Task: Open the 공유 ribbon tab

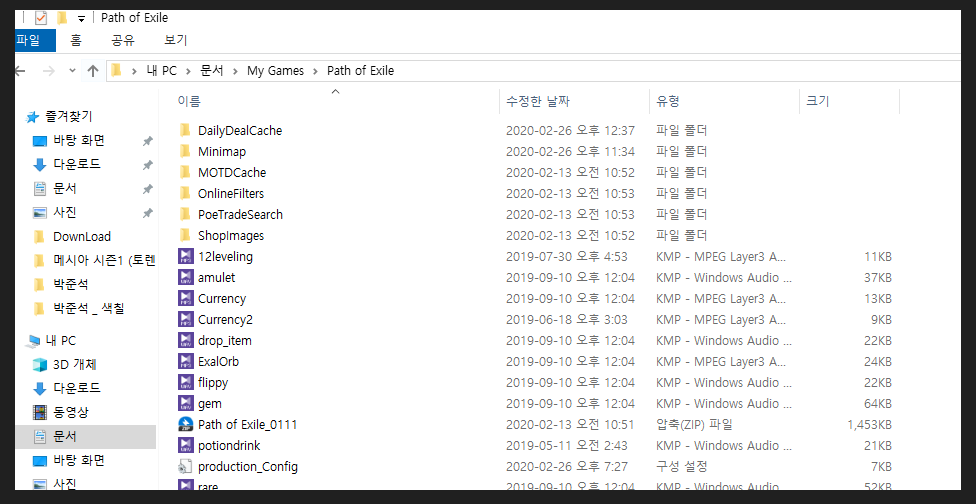Action: [x=123, y=40]
